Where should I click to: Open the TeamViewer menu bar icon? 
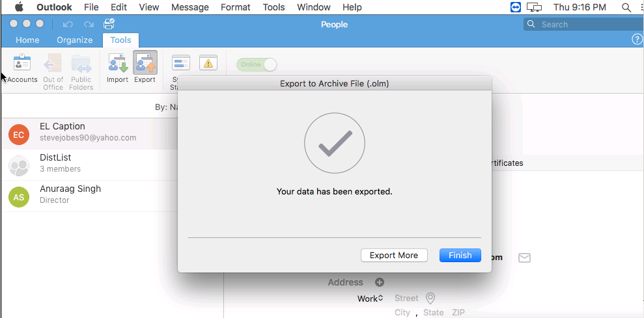[x=516, y=7]
